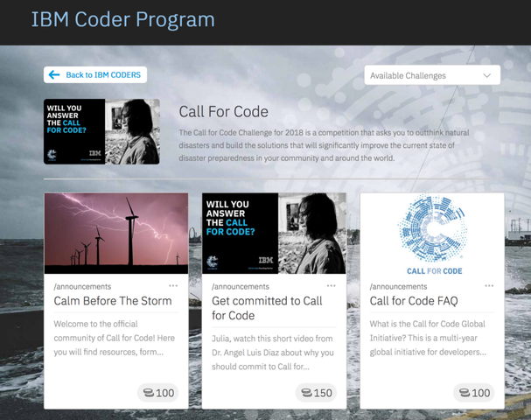Click the Call For Code heading
531x420 pixels.
[x=223, y=112]
